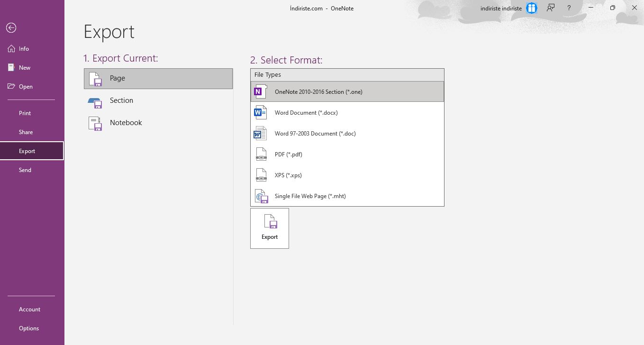Viewport: 644px width, 345px height.
Task: Go back using the circled arrow
Action: (x=11, y=28)
